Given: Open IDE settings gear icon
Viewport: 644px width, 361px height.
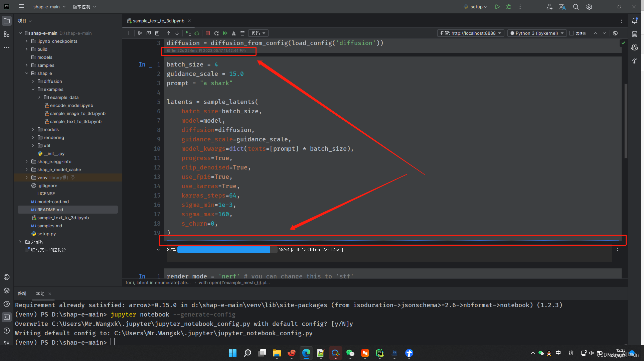Looking at the screenshot, I should point(589,7).
